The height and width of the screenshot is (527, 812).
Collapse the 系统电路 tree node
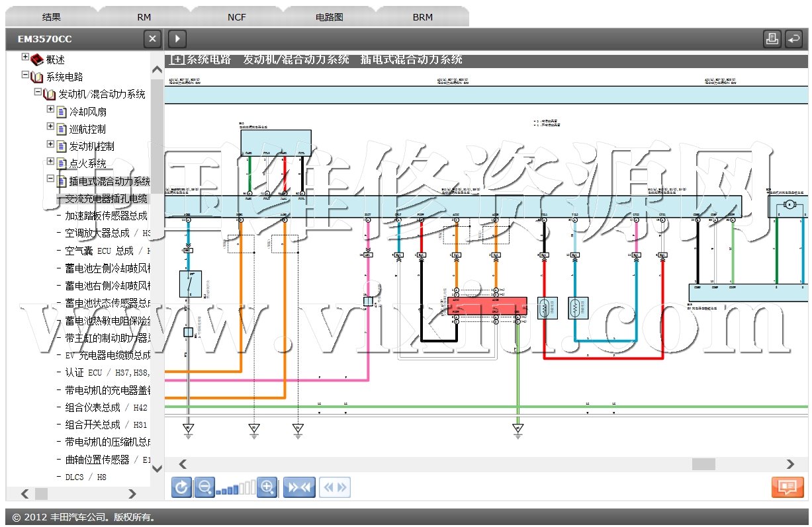coord(26,75)
